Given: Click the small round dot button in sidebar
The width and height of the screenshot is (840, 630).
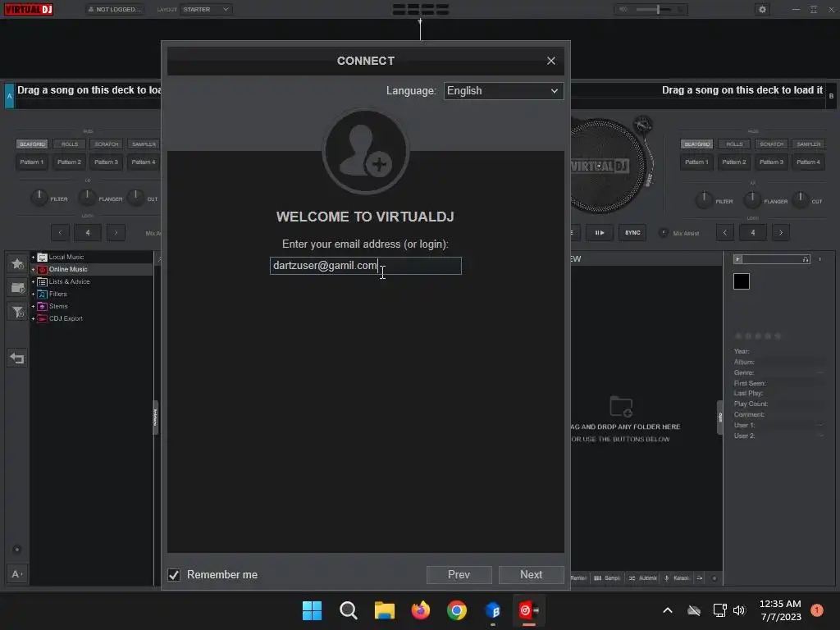Looking at the screenshot, I should click(16, 550).
